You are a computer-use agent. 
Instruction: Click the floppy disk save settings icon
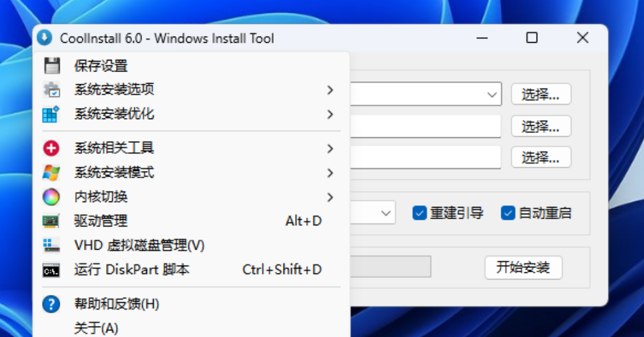(x=51, y=66)
